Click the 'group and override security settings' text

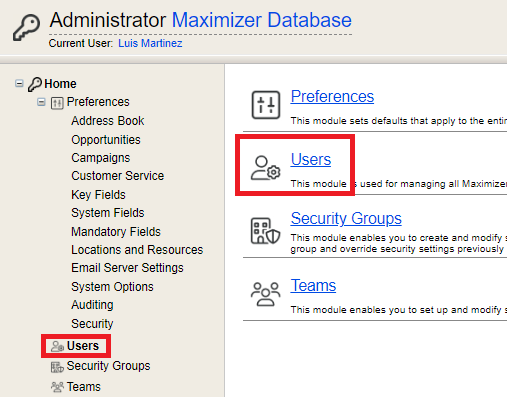tap(397, 249)
